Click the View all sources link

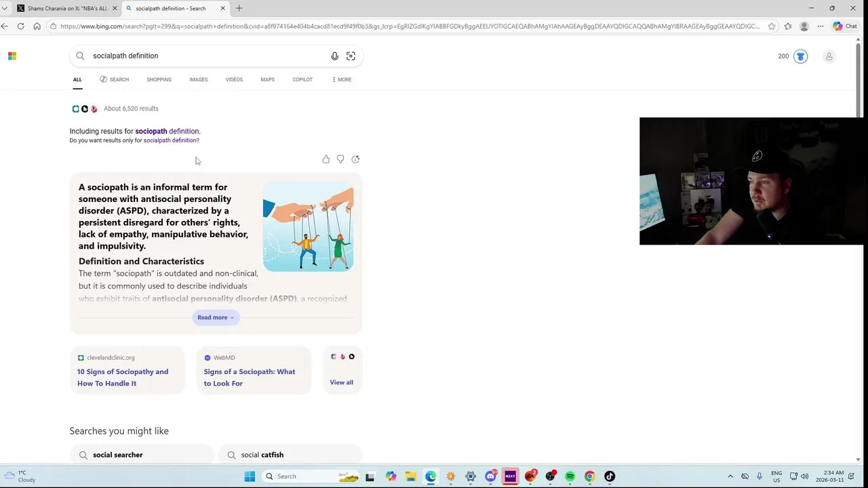pyautogui.click(x=341, y=382)
